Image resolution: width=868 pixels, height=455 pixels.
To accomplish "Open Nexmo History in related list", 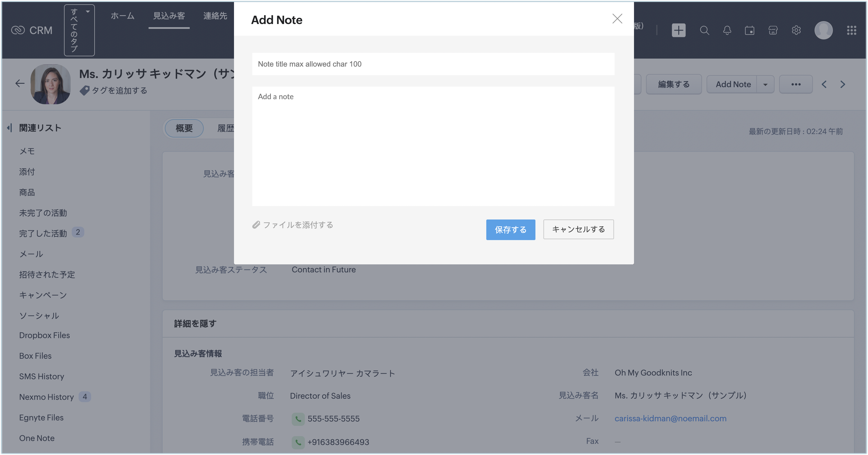I will 46,397.
